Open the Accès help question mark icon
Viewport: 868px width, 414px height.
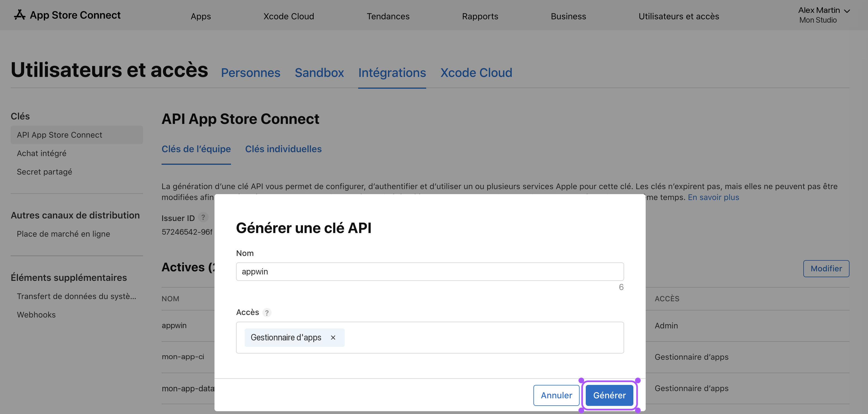(x=267, y=313)
